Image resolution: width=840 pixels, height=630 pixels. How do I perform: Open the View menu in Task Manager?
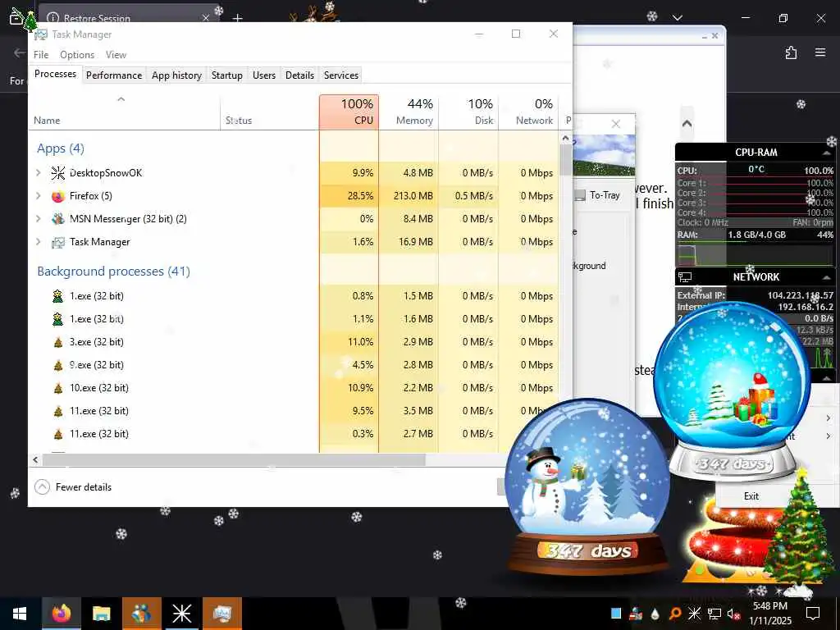pyautogui.click(x=116, y=55)
